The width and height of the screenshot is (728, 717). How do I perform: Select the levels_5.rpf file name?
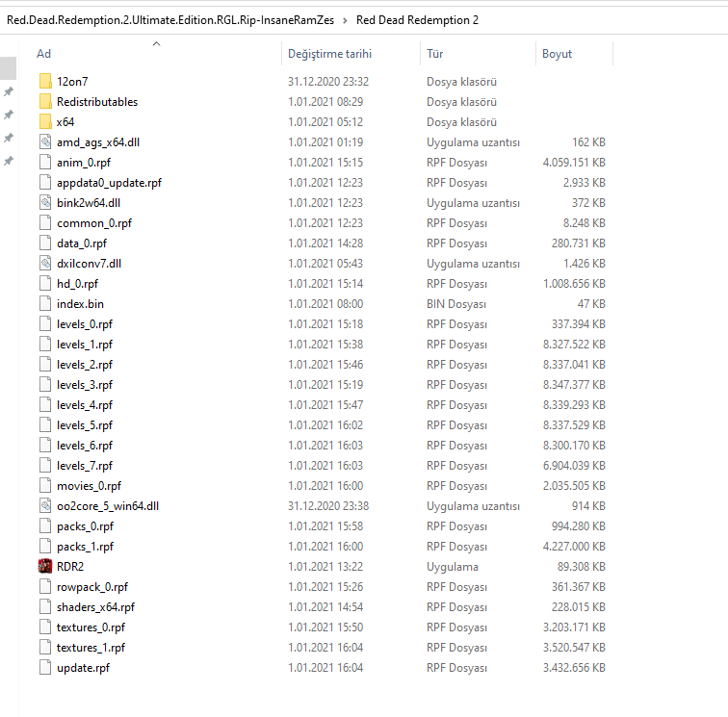85,425
